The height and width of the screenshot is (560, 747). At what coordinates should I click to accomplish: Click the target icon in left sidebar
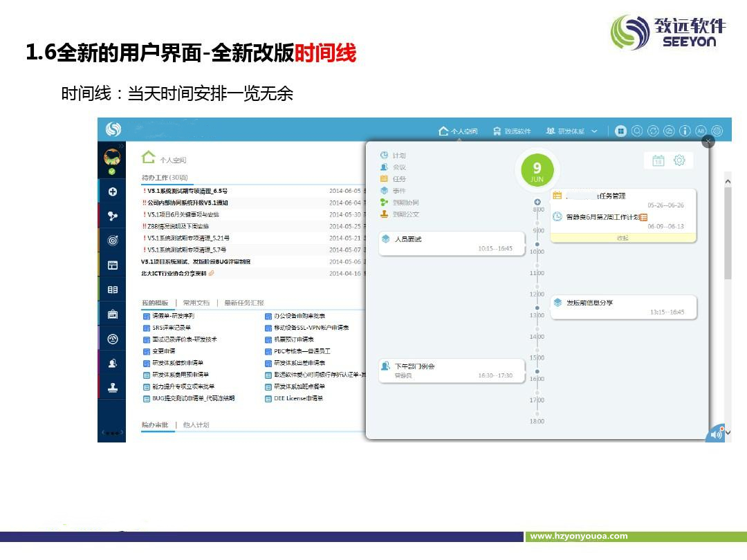[x=113, y=240]
